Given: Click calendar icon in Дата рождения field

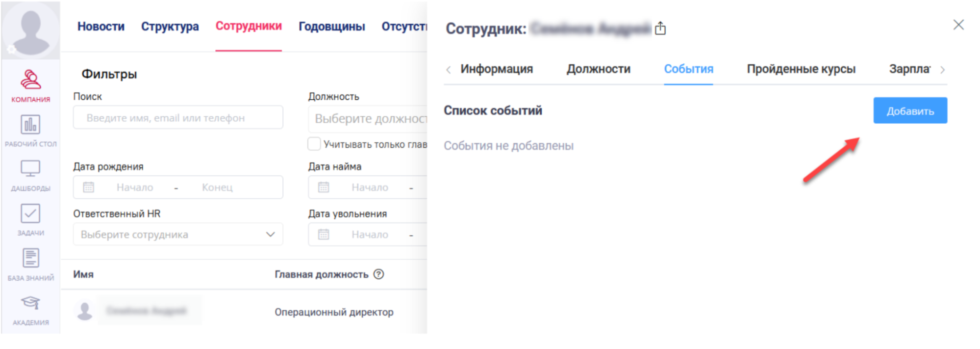Looking at the screenshot, I should 88,187.
